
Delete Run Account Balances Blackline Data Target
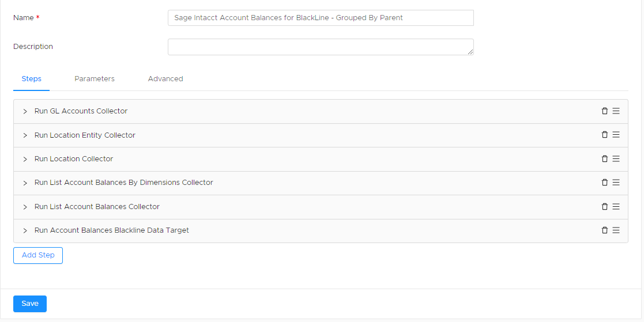604,230
